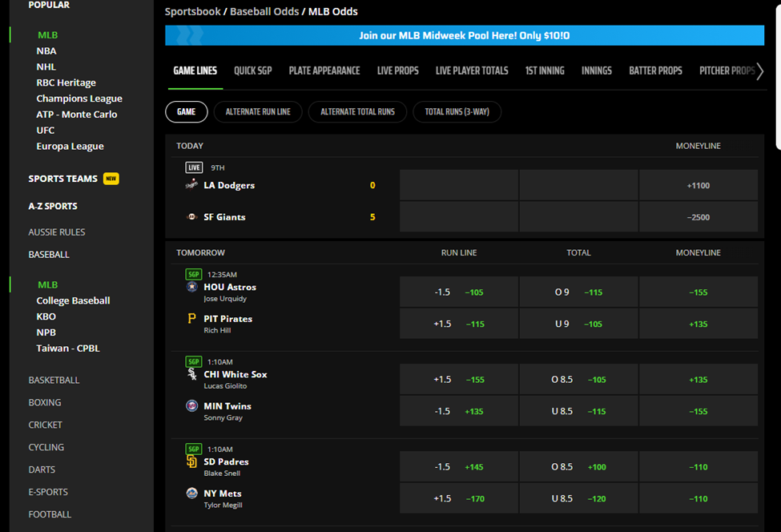Select the Alternate Run Line filter

258,111
